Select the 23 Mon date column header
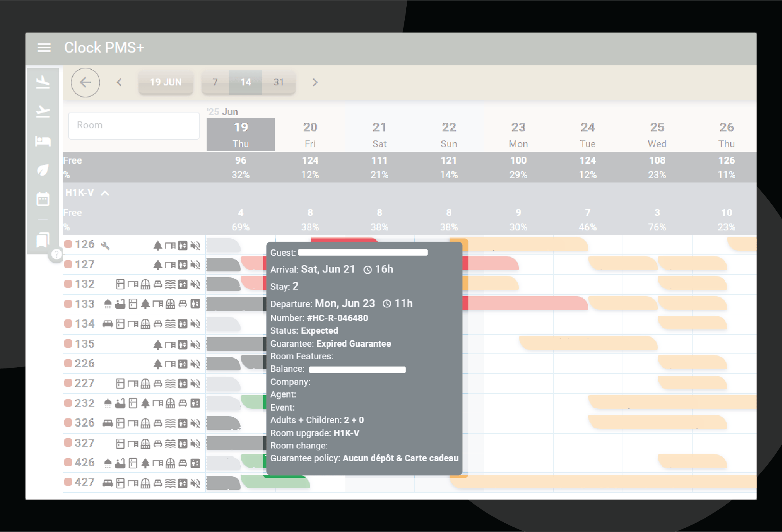Screen dimensions: 782x532 pos(518,135)
